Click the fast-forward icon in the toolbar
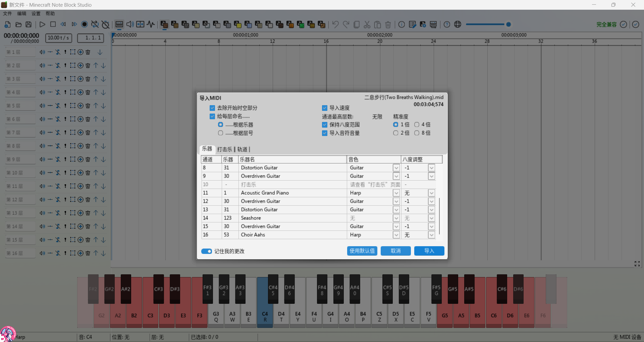The height and width of the screenshot is (342, 644). point(74,24)
